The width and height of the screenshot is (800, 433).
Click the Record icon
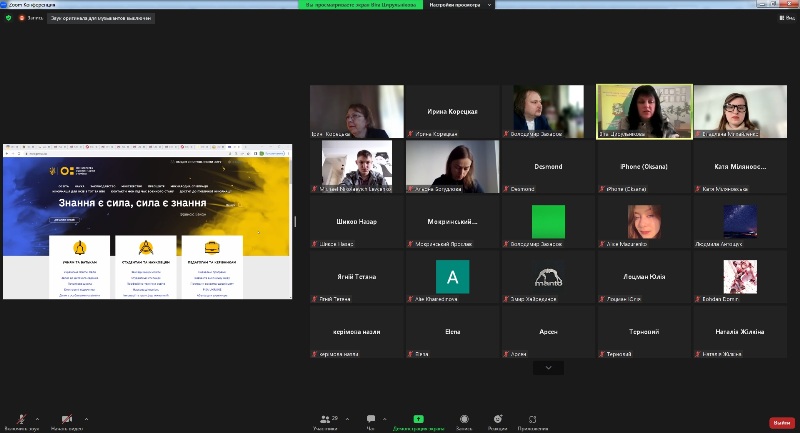tap(464, 420)
